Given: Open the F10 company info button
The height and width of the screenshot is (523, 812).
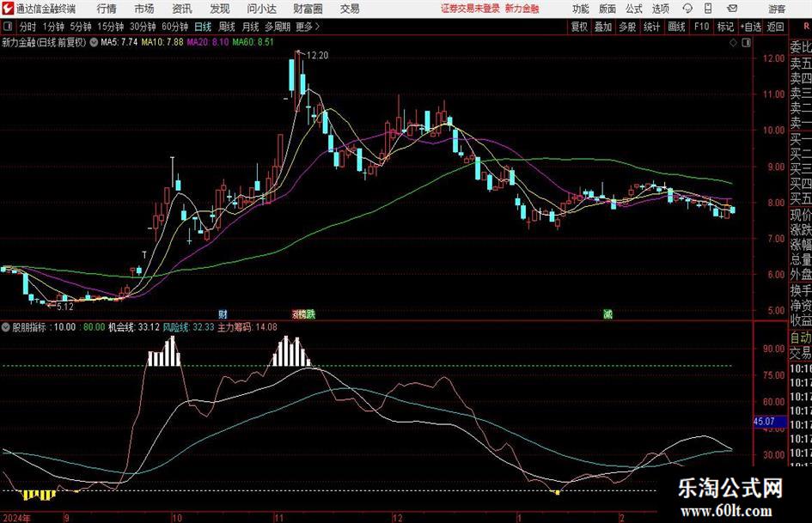Looking at the screenshot, I should (701, 27).
